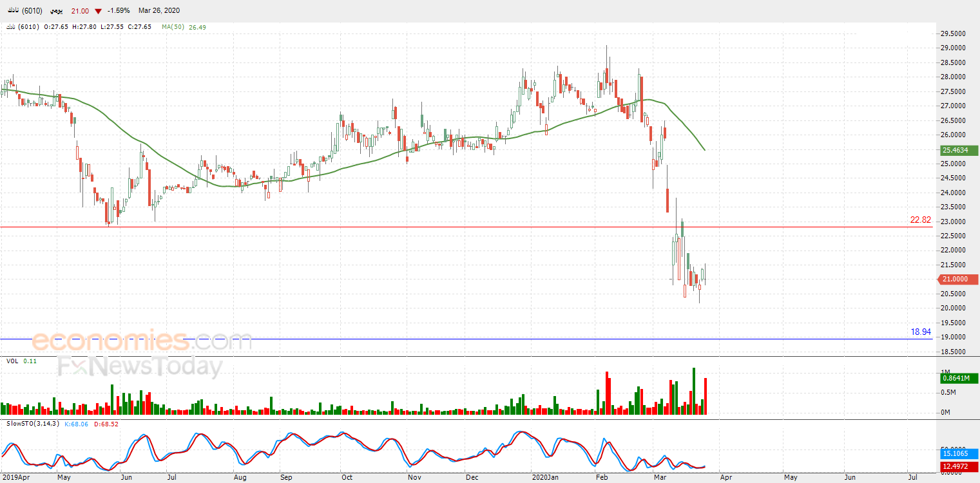Click the H:27.80 high price
The width and height of the screenshot is (980, 483).
[x=84, y=27]
